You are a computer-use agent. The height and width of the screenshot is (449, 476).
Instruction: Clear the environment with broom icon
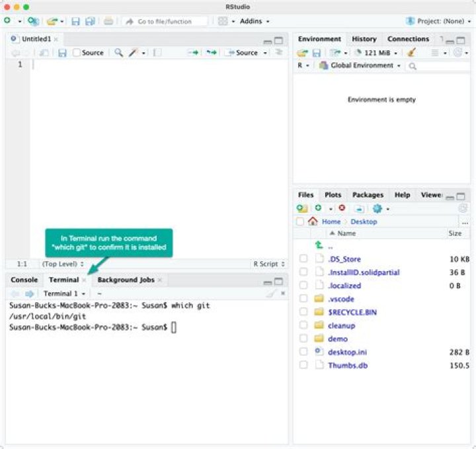click(x=411, y=52)
